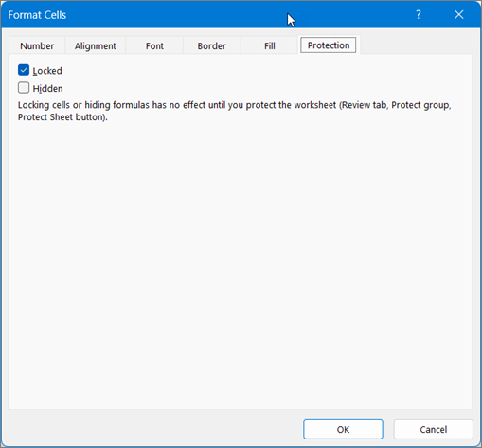
Task: Select the Border tab
Action: click(x=212, y=45)
